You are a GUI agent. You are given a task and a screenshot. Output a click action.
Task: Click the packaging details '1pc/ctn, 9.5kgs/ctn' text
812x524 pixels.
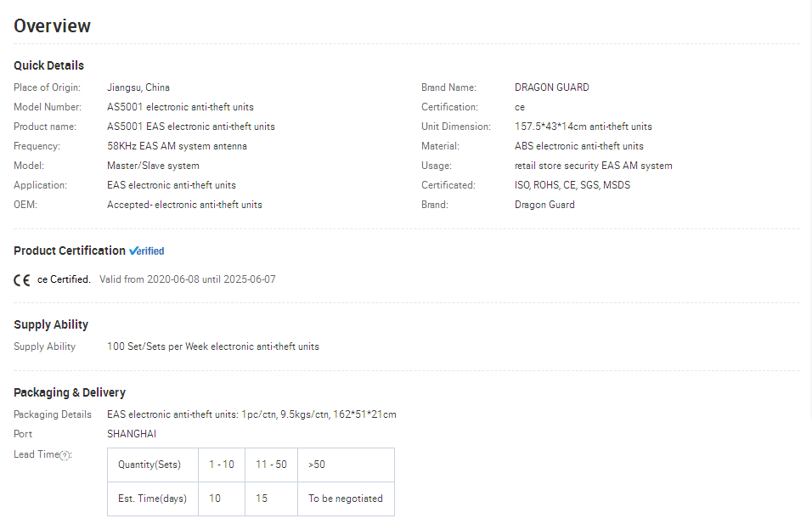(x=285, y=414)
